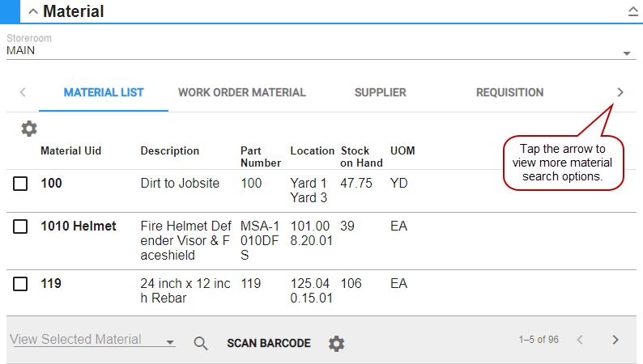The height and width of the screenshot is (364, 643).
Task: Go to previous page of materials
Action: [x=580, y=340]
